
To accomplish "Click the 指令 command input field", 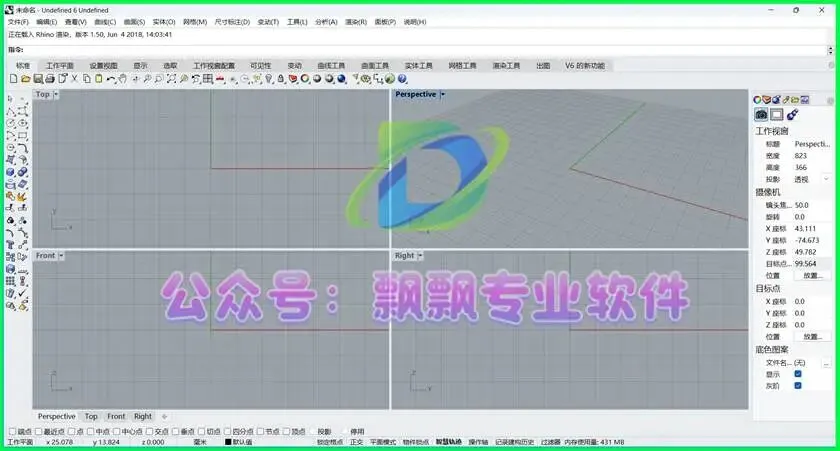I will point(423,50).
